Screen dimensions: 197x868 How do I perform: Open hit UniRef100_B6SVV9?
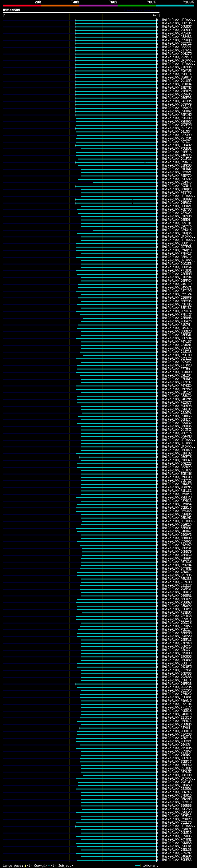176,104
